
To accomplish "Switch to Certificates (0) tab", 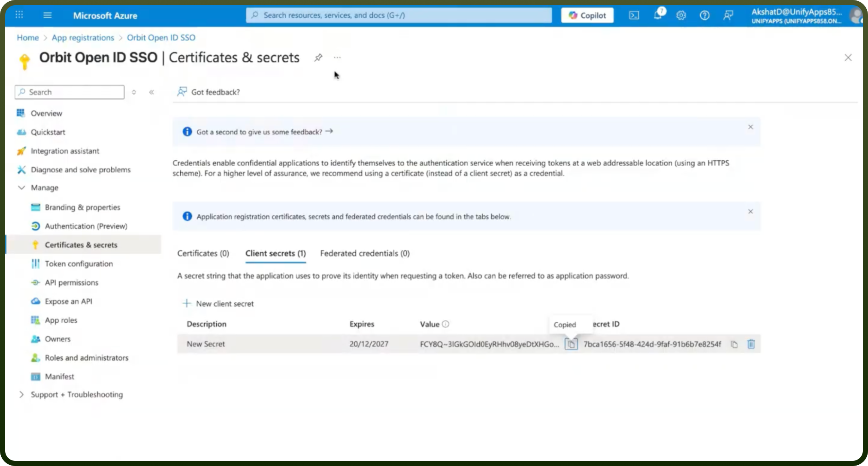I will click(x=203, y=253).
